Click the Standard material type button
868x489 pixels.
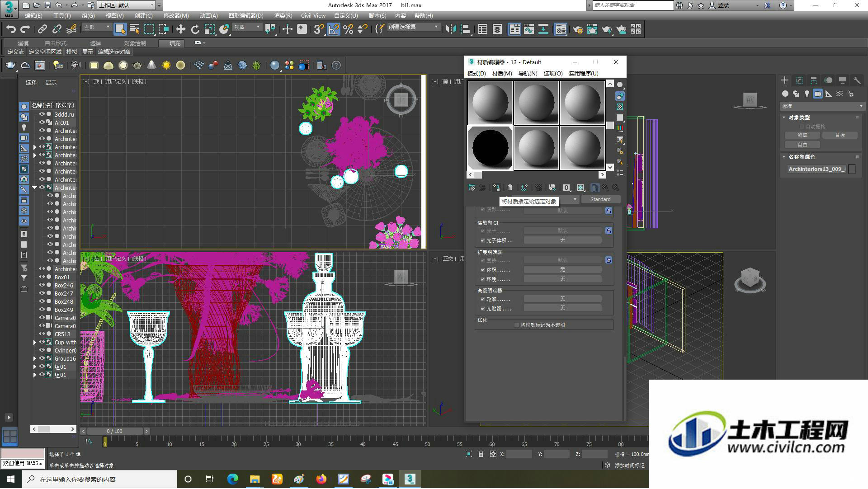[600, 199]
